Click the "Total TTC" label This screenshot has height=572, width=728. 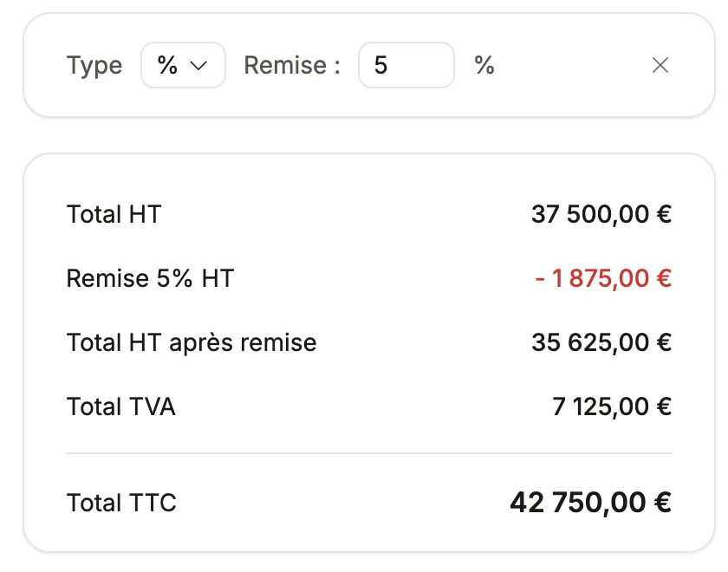coord(121,503)
